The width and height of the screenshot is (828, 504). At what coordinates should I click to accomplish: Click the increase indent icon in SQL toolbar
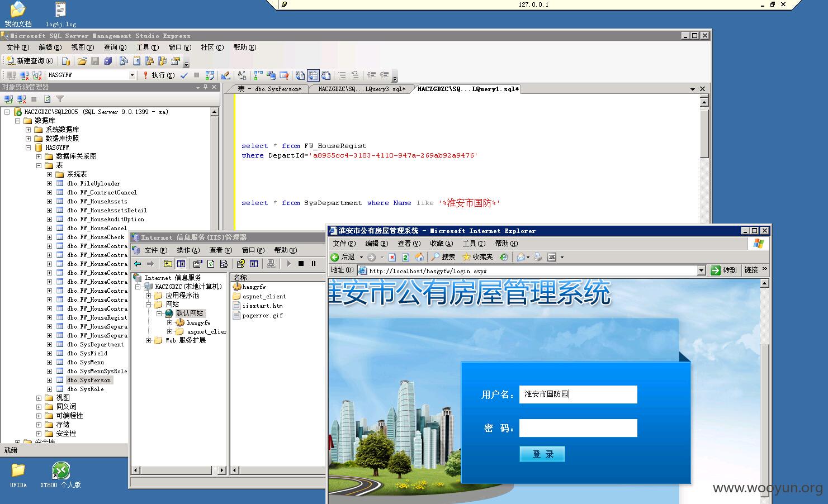click(x=385, y=75)
